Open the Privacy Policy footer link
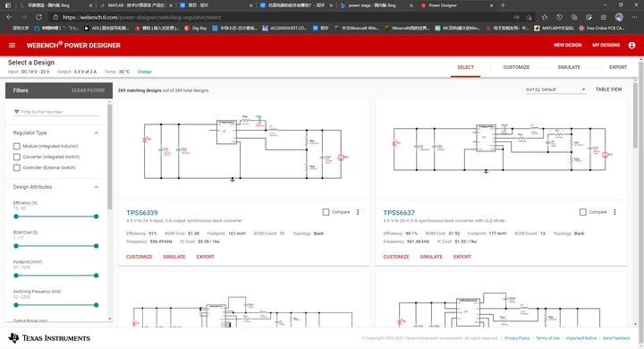Viewport: 644px width, 349px height. [517, 338]
